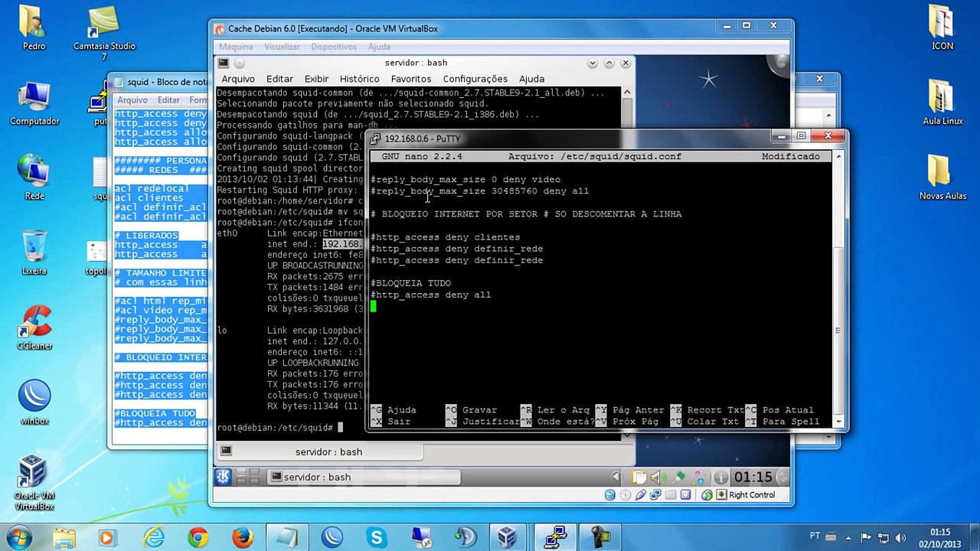Click '#BLOQUEIA TUDO' comment in nano

click(411, 283)
